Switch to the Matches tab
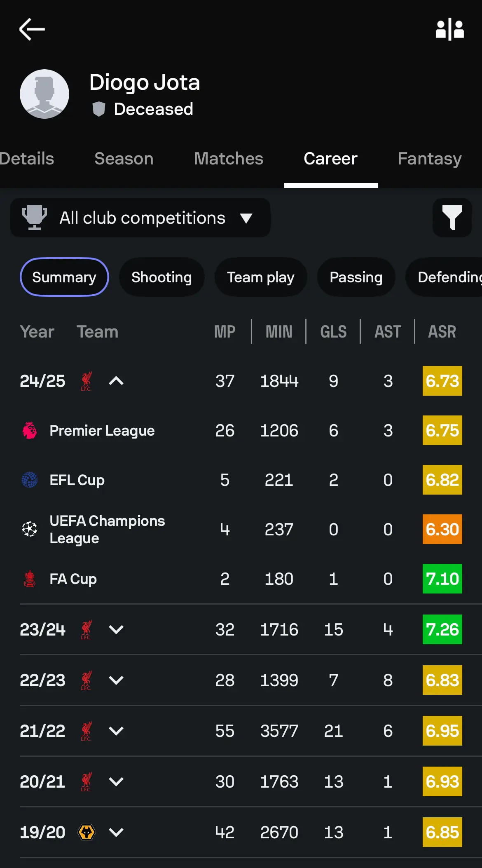The height and width of the screenshot is (868, 482). [x=229, y=159]
